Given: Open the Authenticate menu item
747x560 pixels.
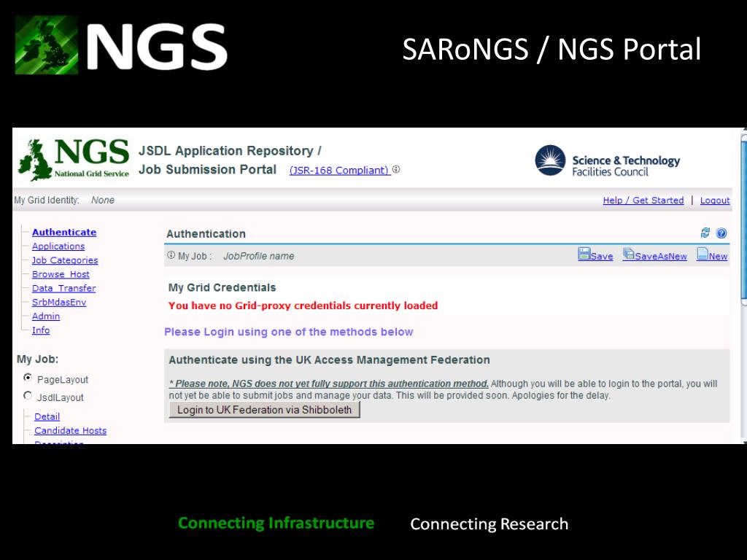Looking at the screenshot, I should pyautogui.click(x=64, y=233).
